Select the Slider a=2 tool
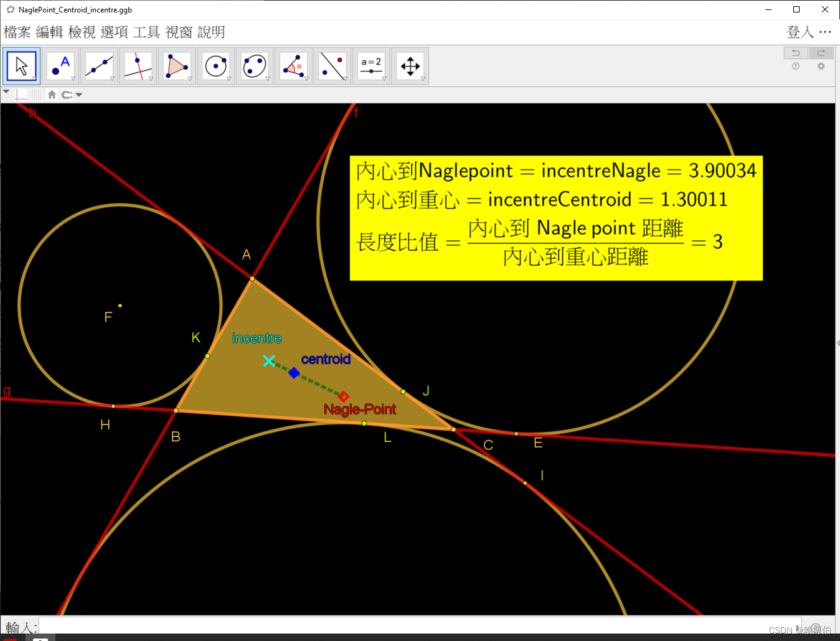The image size is (840, 641). pyautogui.click(x=371, y=66)
